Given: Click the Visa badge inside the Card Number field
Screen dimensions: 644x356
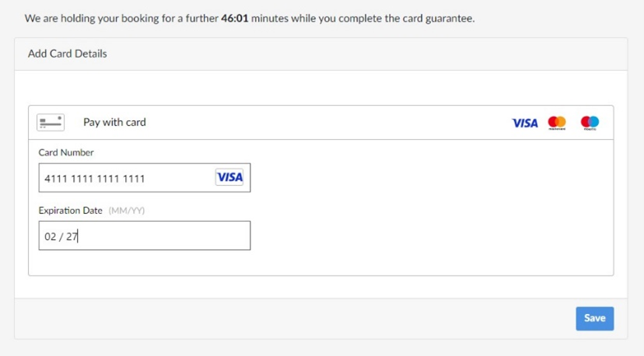Looking at the screenshot, I should pos(229,177).
